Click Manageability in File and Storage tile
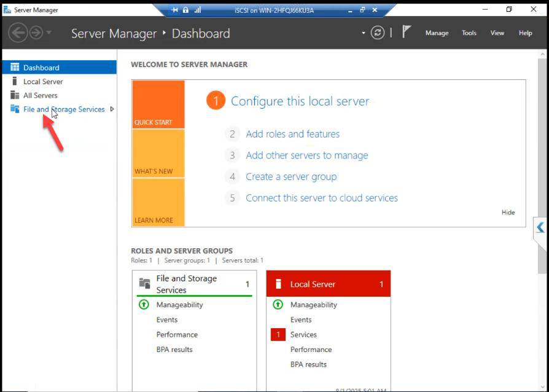The height and width of the screenshot is (392, 549). click(179, 305)
